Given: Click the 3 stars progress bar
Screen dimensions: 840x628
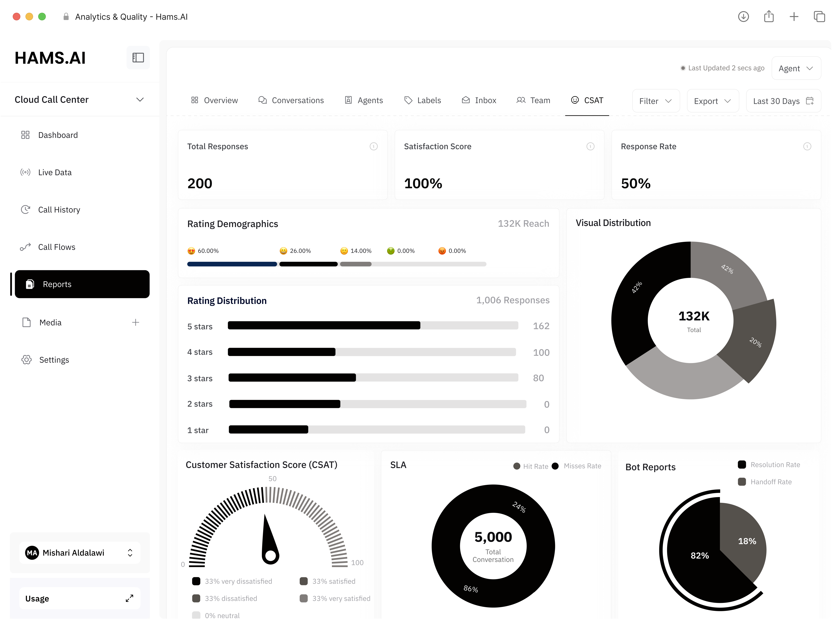Looking at the screenshot, I should 373,377.
